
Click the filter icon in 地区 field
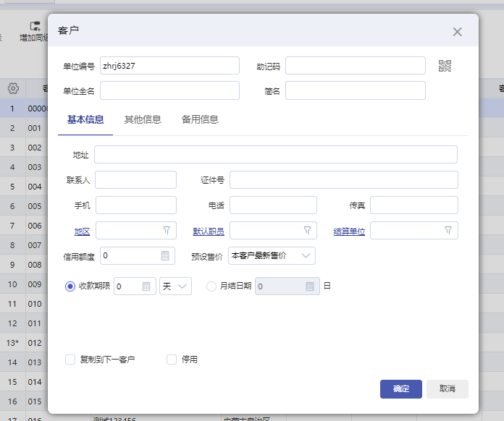tap(166, 231)
